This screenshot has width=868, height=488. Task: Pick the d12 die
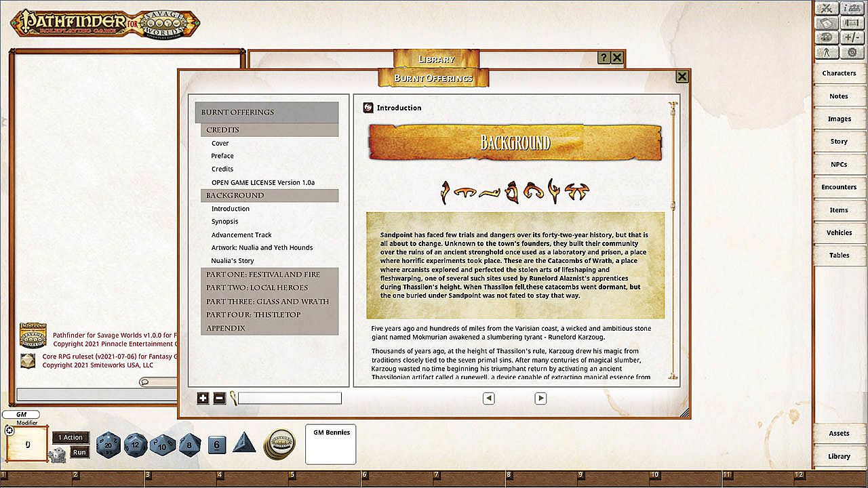point(136,445)
